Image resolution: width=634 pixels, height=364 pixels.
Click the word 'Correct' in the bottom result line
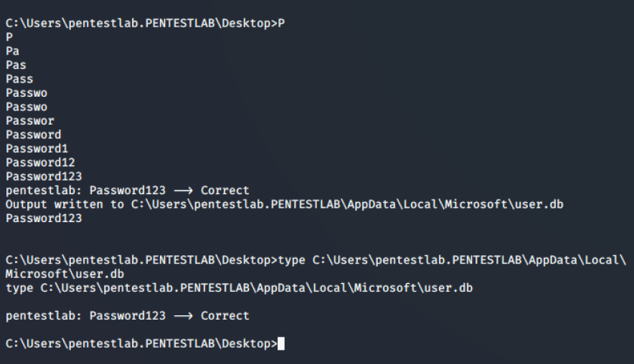[x=224, y=316]
